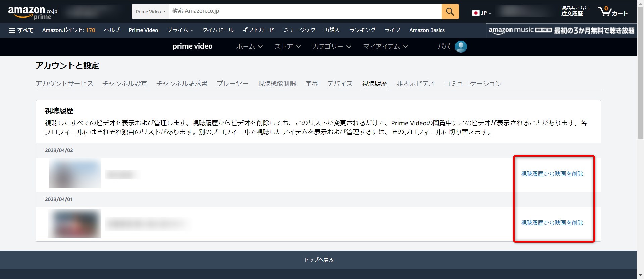
Task: Open the チャンネル請求書 tab
Action: (182, 84)
